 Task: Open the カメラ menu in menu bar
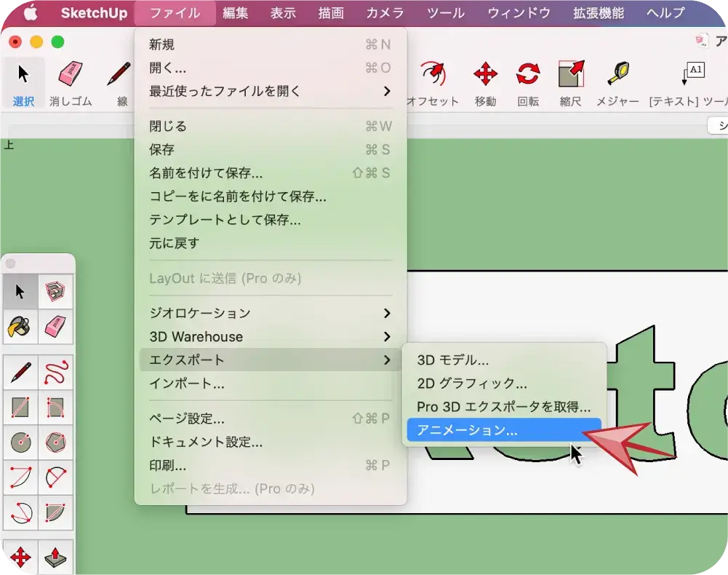point(385,13)
